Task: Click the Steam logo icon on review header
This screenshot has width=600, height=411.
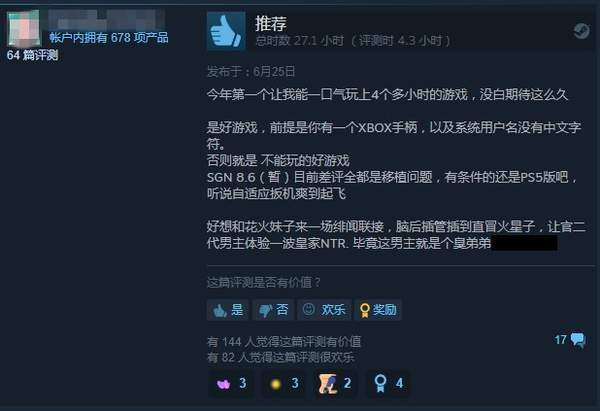Action: click(x=581, y=31)
